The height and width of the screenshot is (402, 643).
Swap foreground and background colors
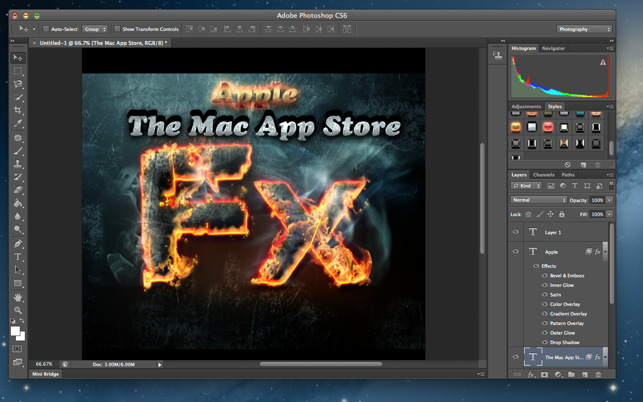click(x=22, y=320)
